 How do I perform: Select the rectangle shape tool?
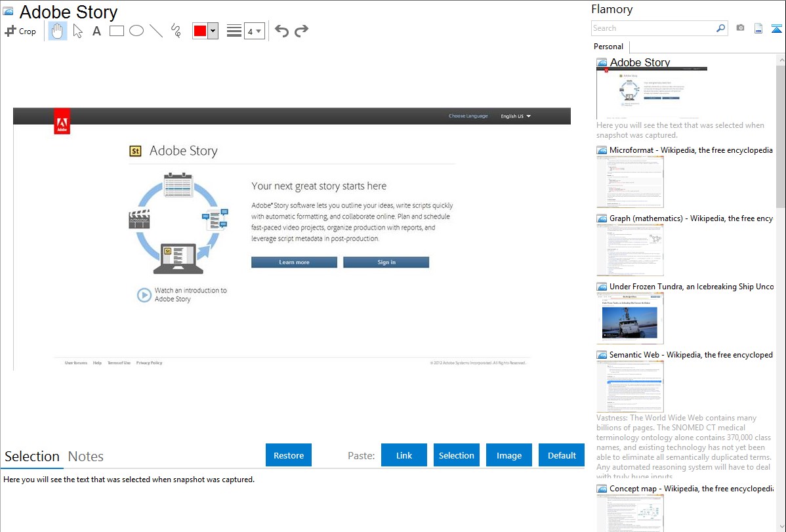click(117, 31)
